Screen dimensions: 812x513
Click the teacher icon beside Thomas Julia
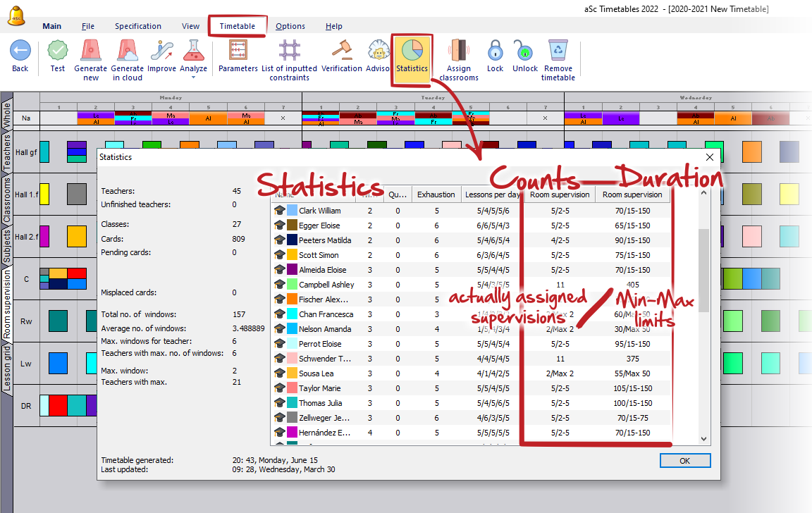(x=280, y=403)
